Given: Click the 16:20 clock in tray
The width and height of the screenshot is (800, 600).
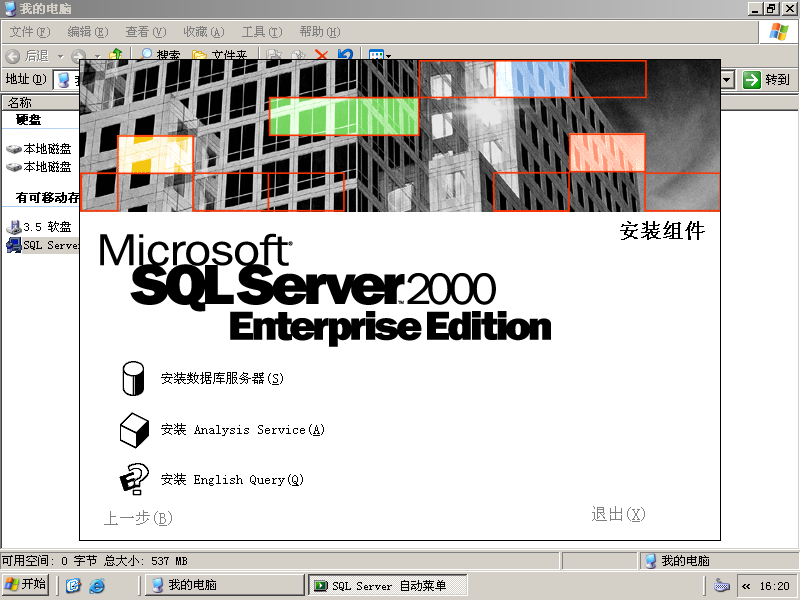Looking at the screenshot, I should (774, 586).
